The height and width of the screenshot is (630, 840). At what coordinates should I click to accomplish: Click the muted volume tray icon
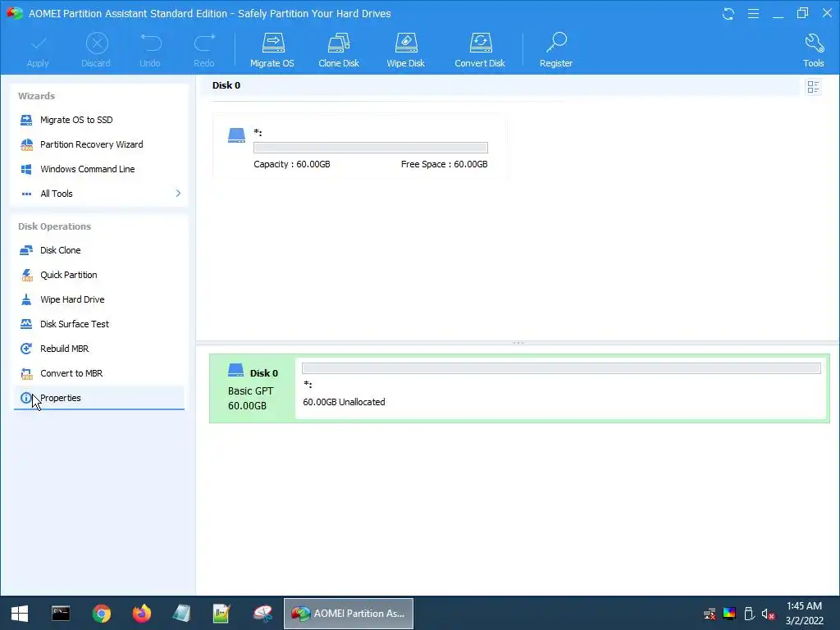[768, 614]
